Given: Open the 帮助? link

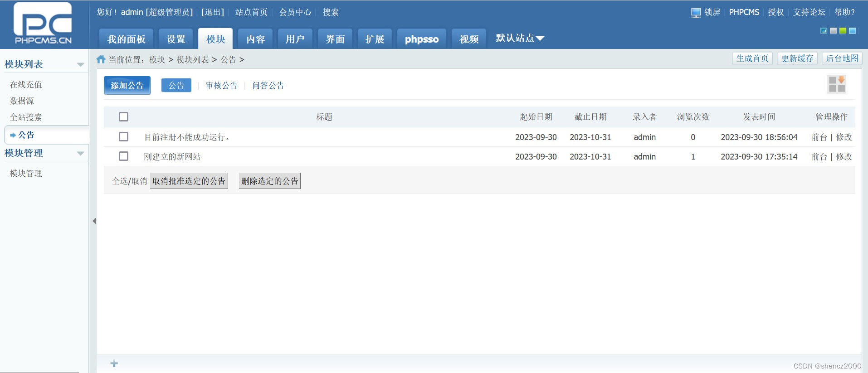Looking at the screenshot, I should 844,12.
